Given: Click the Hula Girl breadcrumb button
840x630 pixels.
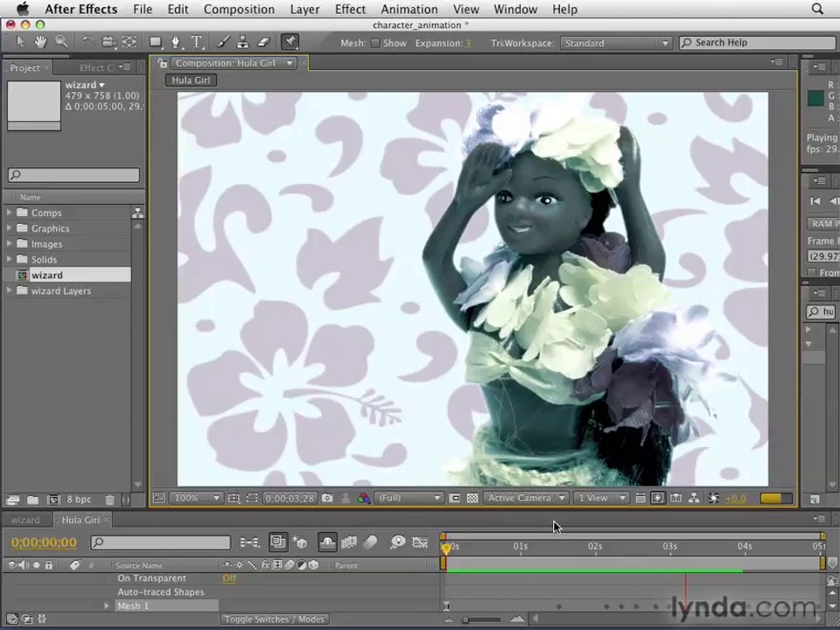Looking at the screenshot, I should click(x=191, y=80).
